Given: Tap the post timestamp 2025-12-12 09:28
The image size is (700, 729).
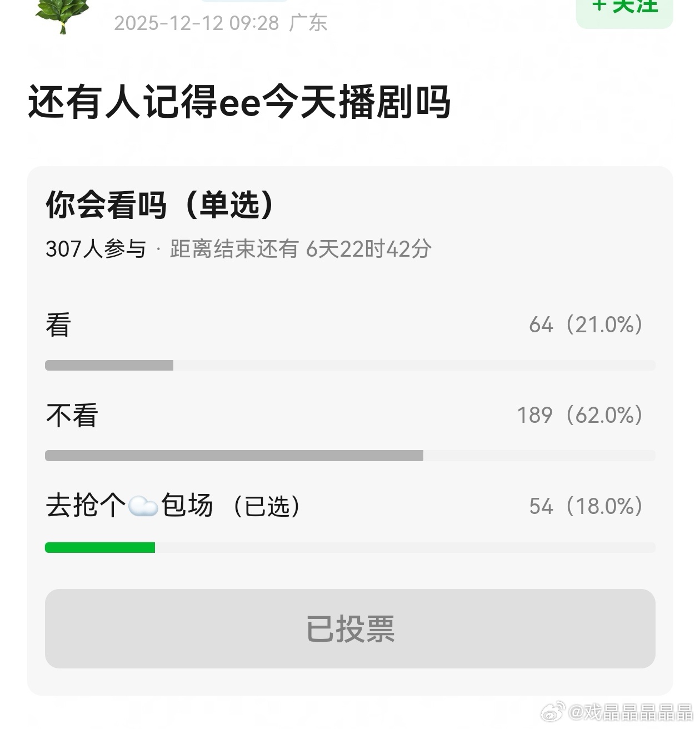Looking at the screenshot, I should pos(197,23).
